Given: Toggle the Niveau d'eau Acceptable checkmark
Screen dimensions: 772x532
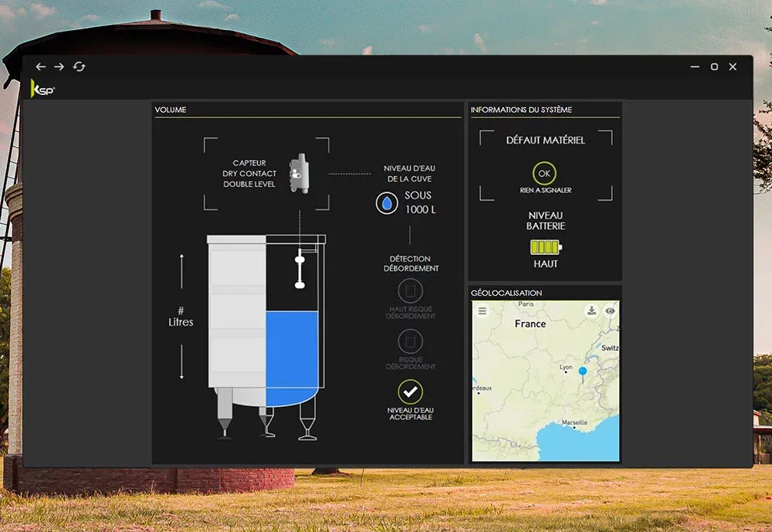Looking at the screenshot, I should coord(410,392).
